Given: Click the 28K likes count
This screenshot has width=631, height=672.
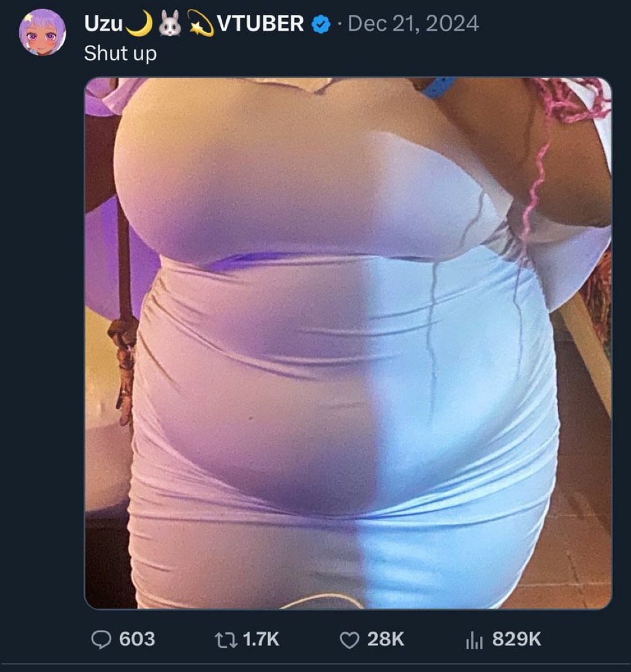Looking at the screenshot, I should pyautogui.click(x=386, y=639).
